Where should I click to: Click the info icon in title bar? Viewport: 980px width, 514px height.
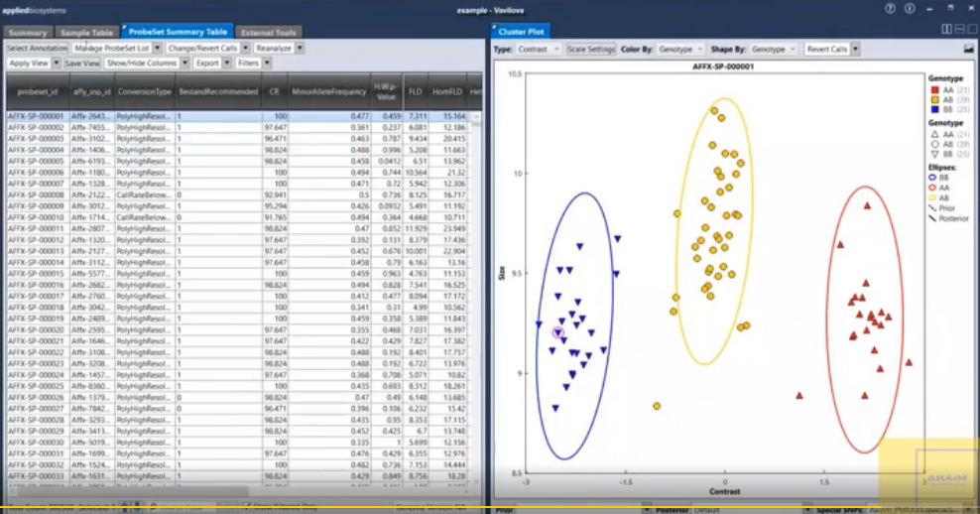click(x=908, y=7)
